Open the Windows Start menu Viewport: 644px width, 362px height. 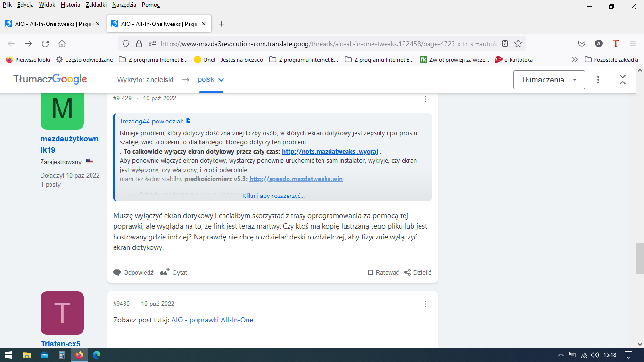point(8,355)
